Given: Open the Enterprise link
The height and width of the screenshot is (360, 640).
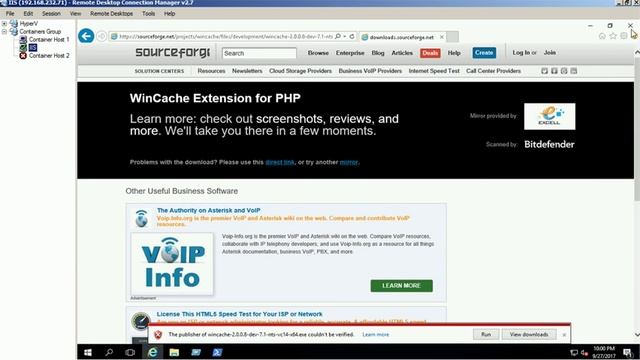Looking at the screenshot, I should [x=350, y=53].
